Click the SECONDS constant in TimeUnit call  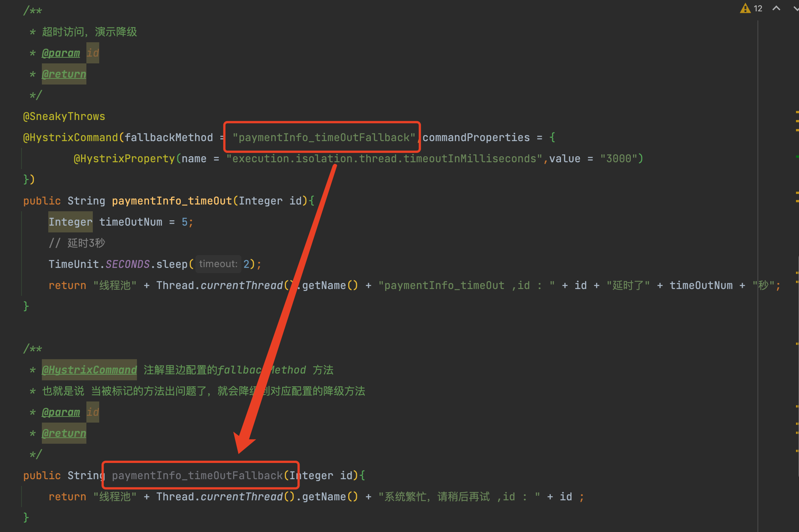[128, 264]
